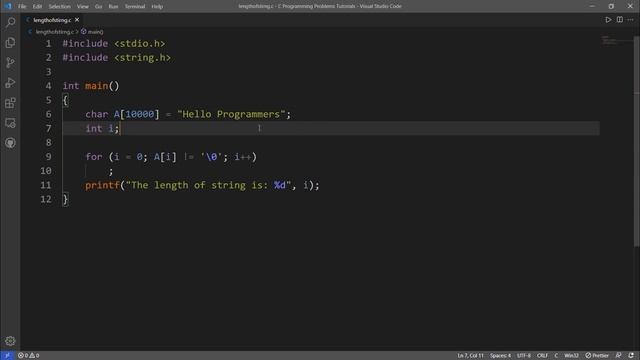The image size is (640, 360).
Task: Open notifications bell in status bar
Action: (631, 356)
